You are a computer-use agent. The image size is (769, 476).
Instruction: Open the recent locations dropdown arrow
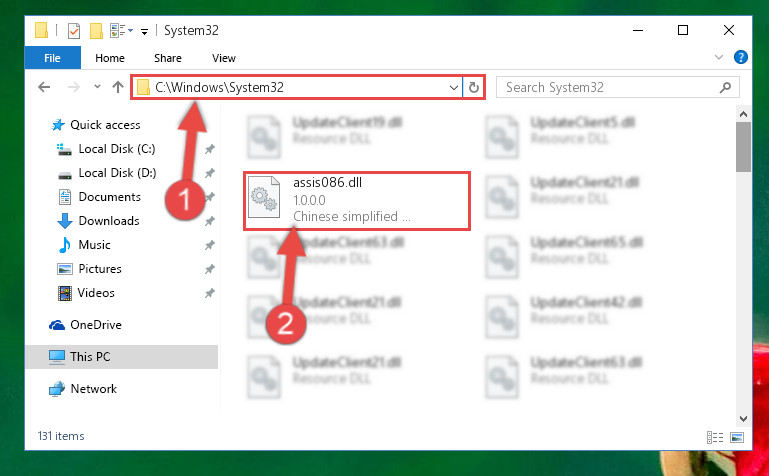tap(97, 87)
